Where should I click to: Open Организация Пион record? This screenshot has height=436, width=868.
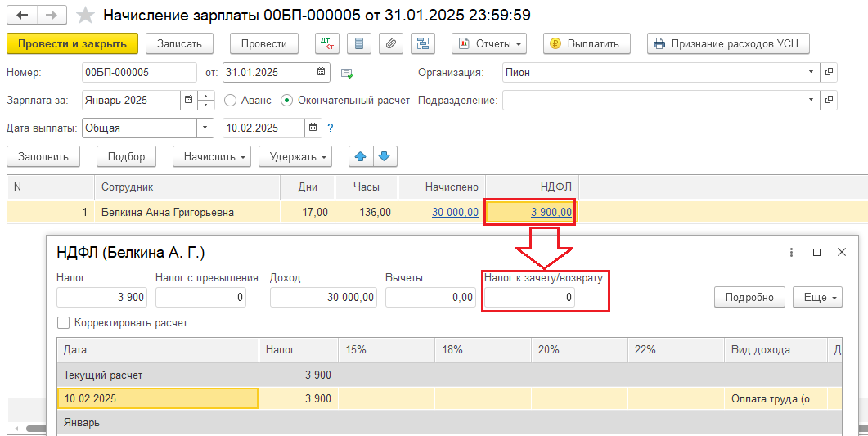(x=829, y=72)
